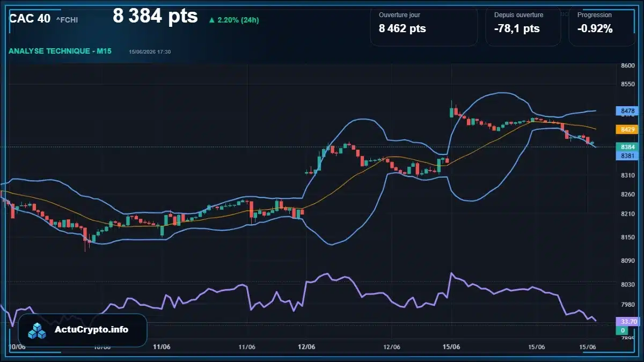The image size is (644, 362).
Task: Click the 8150 price axis label
Action: pyautogui.click(x=627, y=237)
